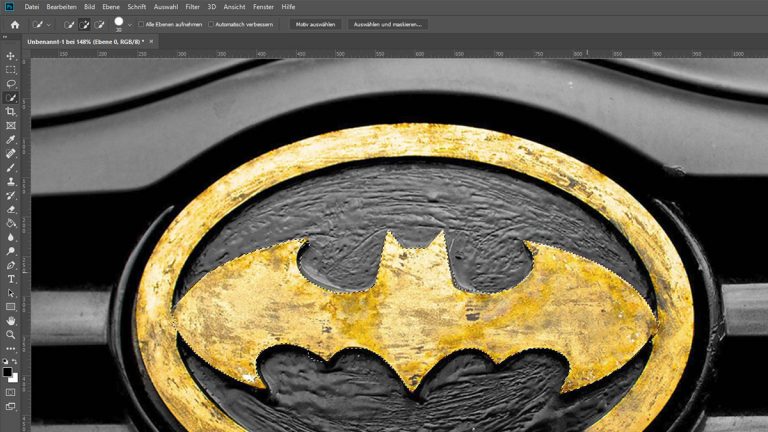Open the Filter menu
This screenshot has height=432, width=768.
(x=192, y=7)
